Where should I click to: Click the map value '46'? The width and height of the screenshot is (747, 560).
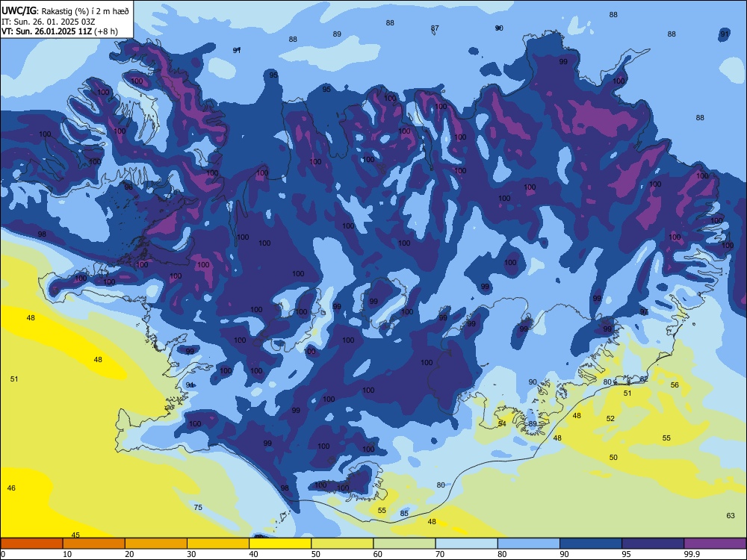tap(11, 488)
